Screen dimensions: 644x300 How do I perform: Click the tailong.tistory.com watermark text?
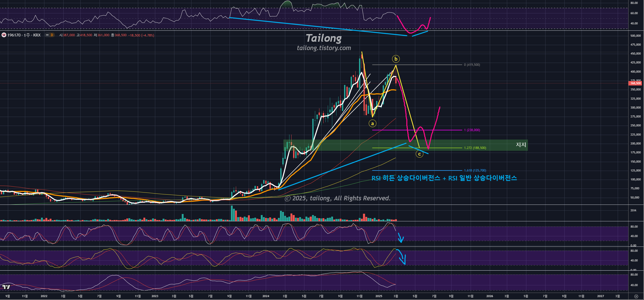[324, 48]
